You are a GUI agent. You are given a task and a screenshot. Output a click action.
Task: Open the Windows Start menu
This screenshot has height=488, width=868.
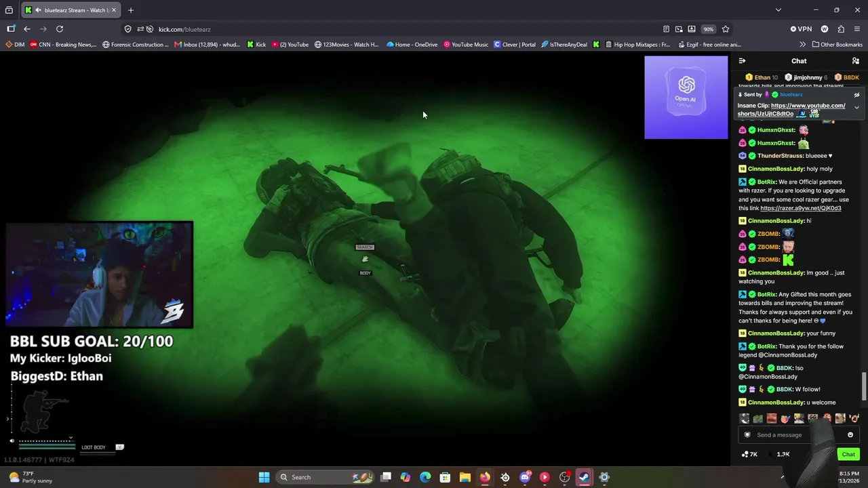(x=264, y=477)
